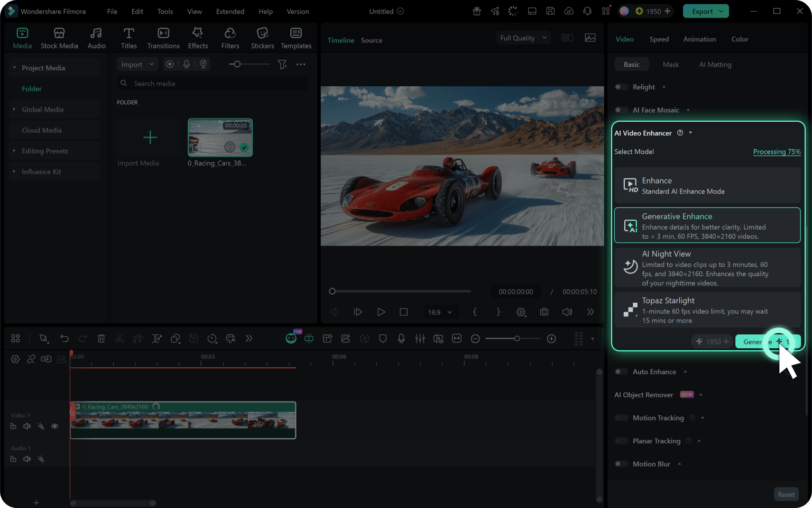The height and width of the screenshot is (508, 812).
Task: Open the Effects library
Action: click(198, 39)
